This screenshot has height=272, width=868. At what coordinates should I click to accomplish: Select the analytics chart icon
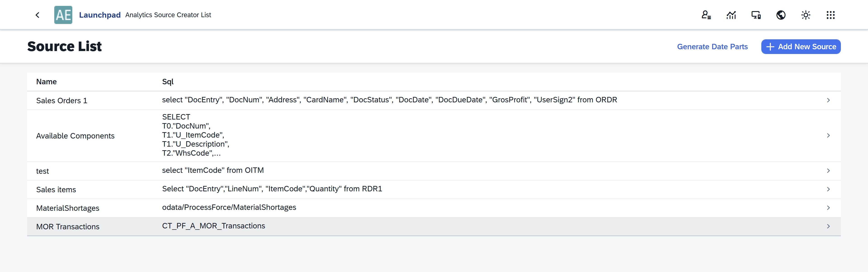click(x=731, y=15)
